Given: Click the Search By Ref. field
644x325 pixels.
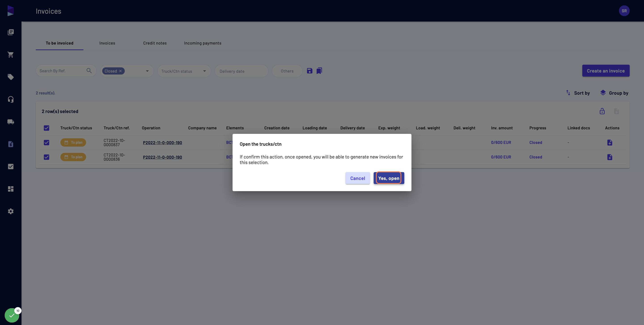Looking at the screenshot, I should tap(66, 71).
